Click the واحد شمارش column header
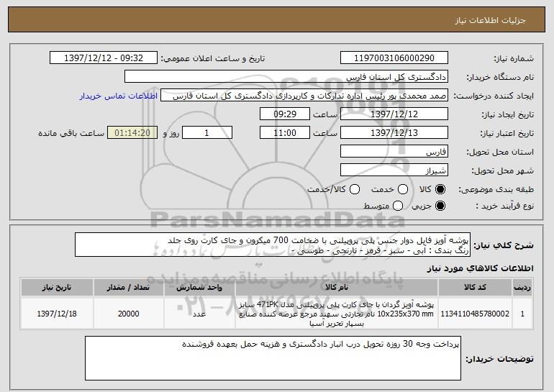This screenshot has width=554, height=392. (199, 288)
